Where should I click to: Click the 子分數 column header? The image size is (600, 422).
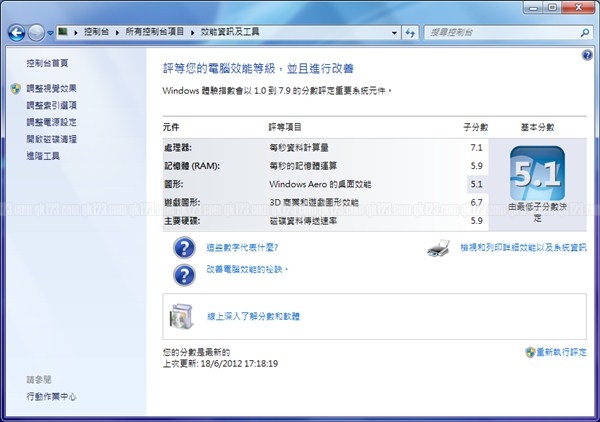pyautogui.click(x=476, y=127)
